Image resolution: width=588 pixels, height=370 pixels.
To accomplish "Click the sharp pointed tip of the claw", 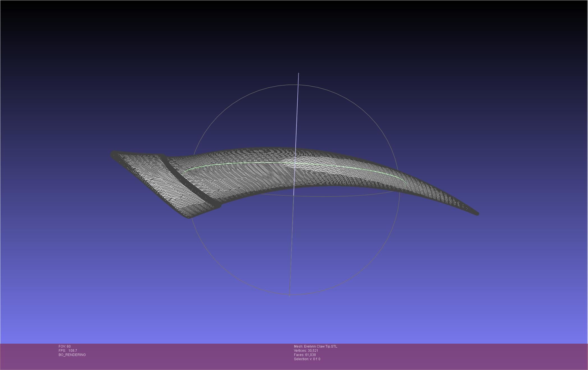I will tap(477, 214).
